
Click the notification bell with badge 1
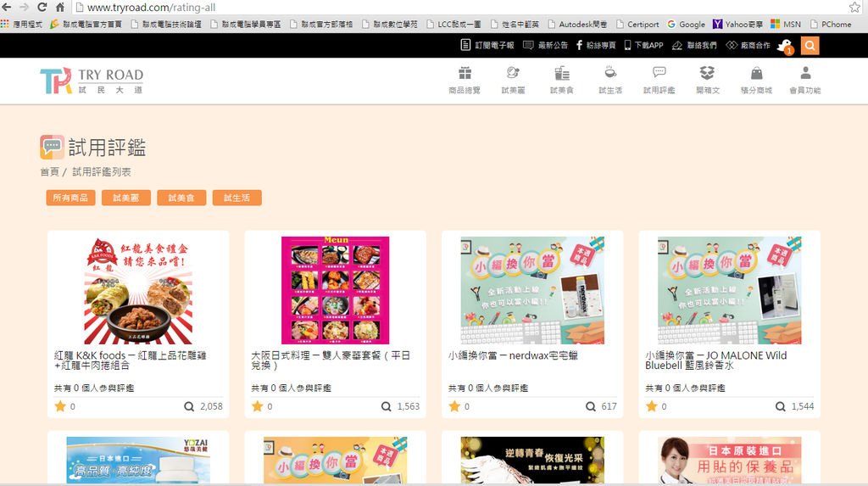[x=786, y=47]
